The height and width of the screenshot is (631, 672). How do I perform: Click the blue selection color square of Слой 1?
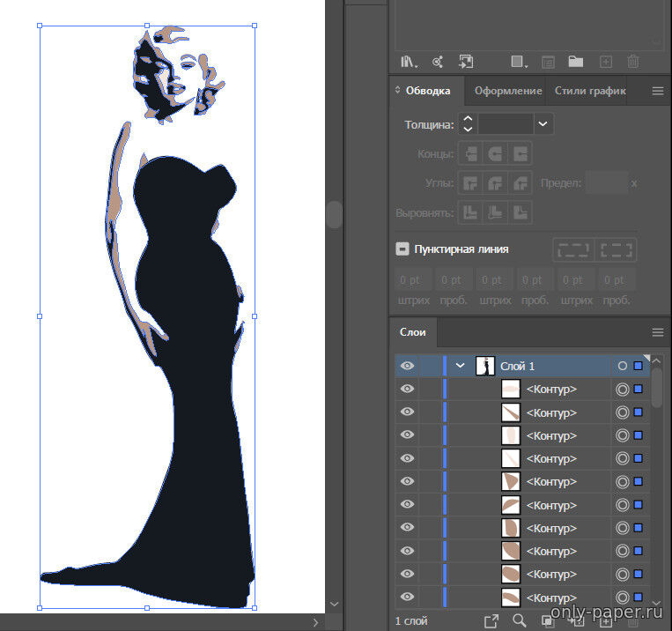click(639, 366)
